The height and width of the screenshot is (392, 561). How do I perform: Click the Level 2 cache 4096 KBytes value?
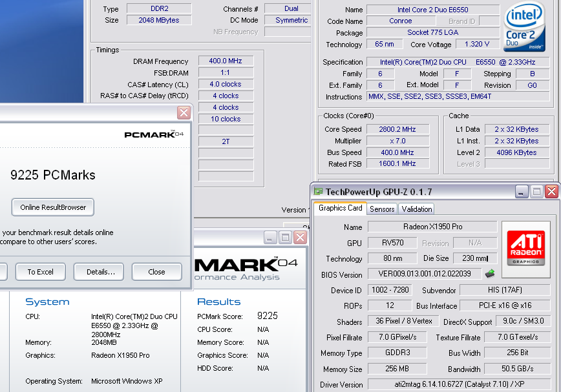pyautogui.click(x=517, y=152)
